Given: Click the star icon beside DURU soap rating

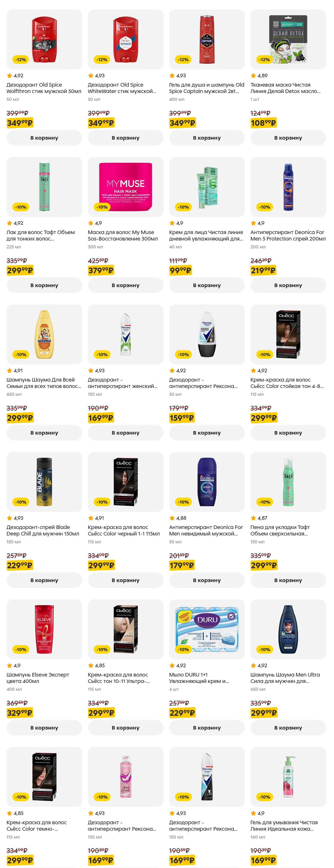Looking at the screenshot, I should (172, 666).
